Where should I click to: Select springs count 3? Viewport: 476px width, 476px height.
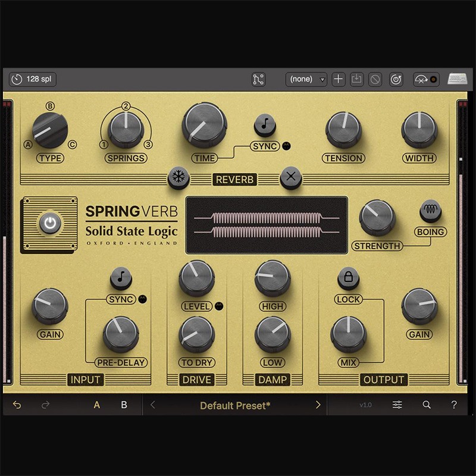tap(148, 145)
